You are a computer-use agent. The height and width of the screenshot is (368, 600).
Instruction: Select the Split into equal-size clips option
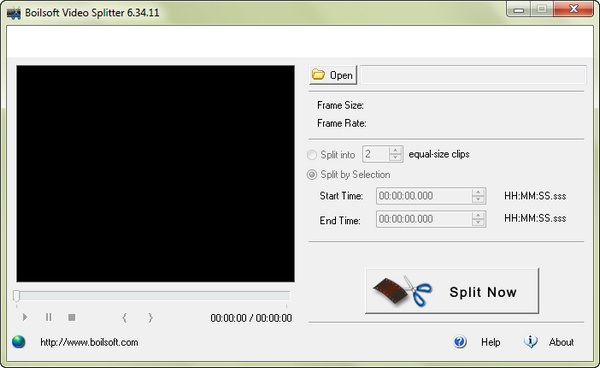pos(312,155)
